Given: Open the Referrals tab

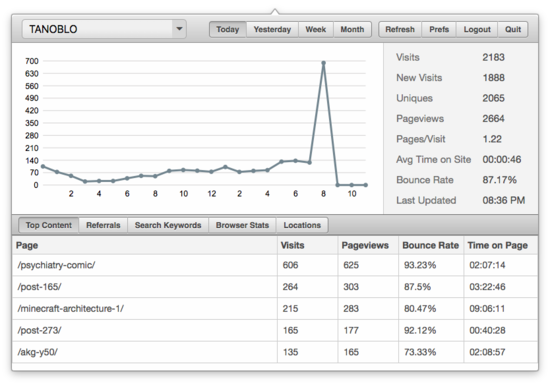Looking at the screenshot, I should click(x=103, y=225).
